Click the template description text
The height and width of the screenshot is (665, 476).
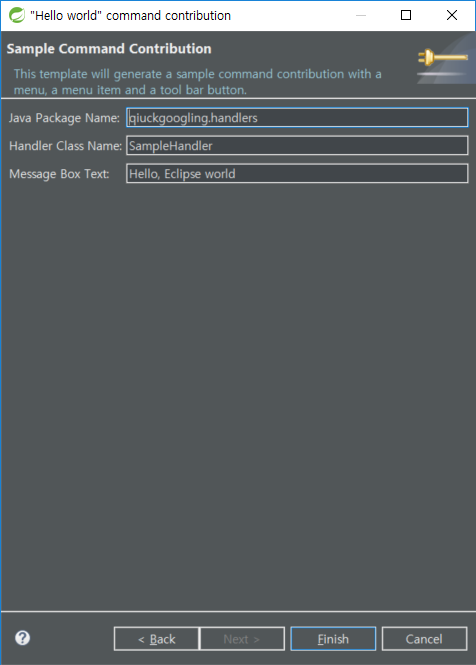(x=197, y=82)
